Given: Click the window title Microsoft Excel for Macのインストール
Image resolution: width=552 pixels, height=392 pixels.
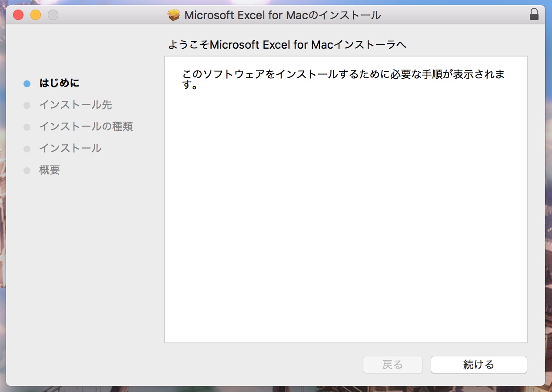Looking at the screenshot, I should [283, 15].
